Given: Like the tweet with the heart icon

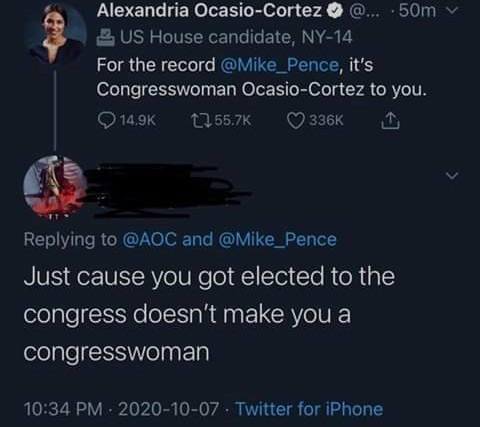Looking at the screenshot, I should click(296, 121).
